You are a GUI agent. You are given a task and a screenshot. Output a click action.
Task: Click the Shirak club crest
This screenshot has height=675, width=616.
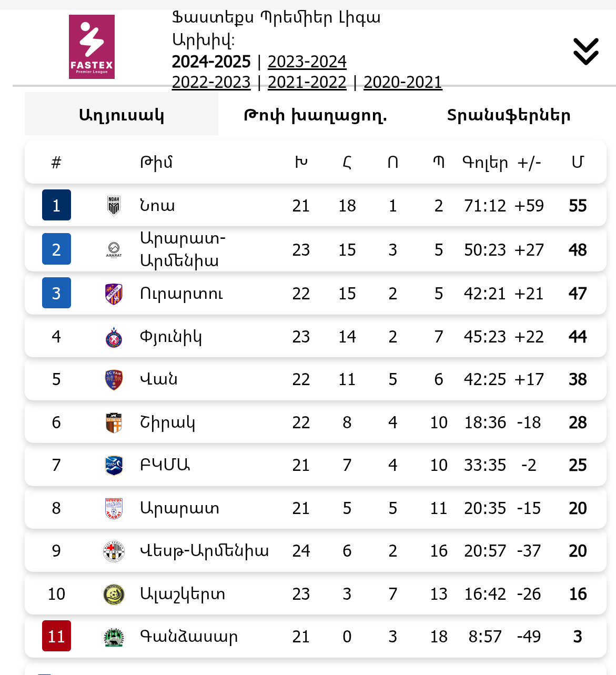[114, 422]
